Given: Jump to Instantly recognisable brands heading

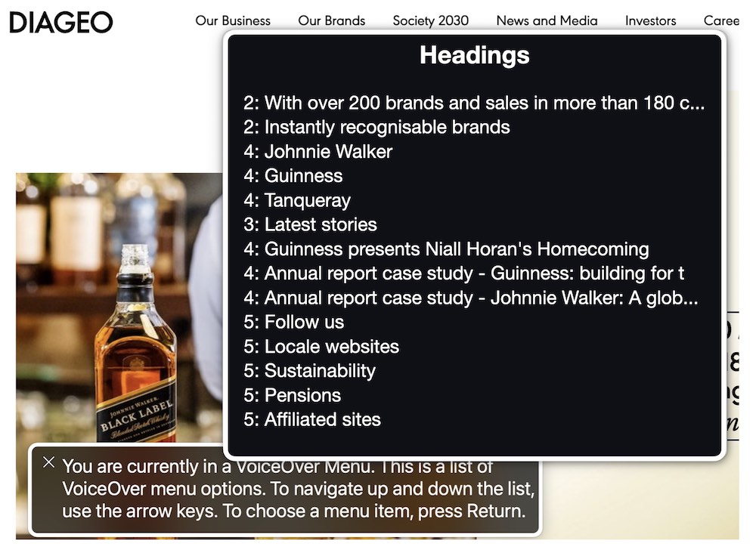Looking at the screenshot, I should click(x=376, y=127).
